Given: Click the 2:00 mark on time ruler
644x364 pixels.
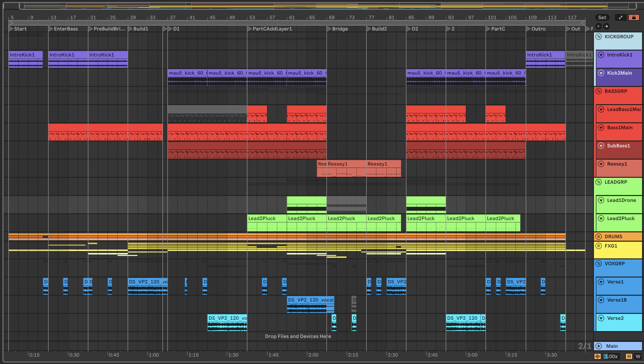Looking at the screenshot, I should [x=313, y=355].
